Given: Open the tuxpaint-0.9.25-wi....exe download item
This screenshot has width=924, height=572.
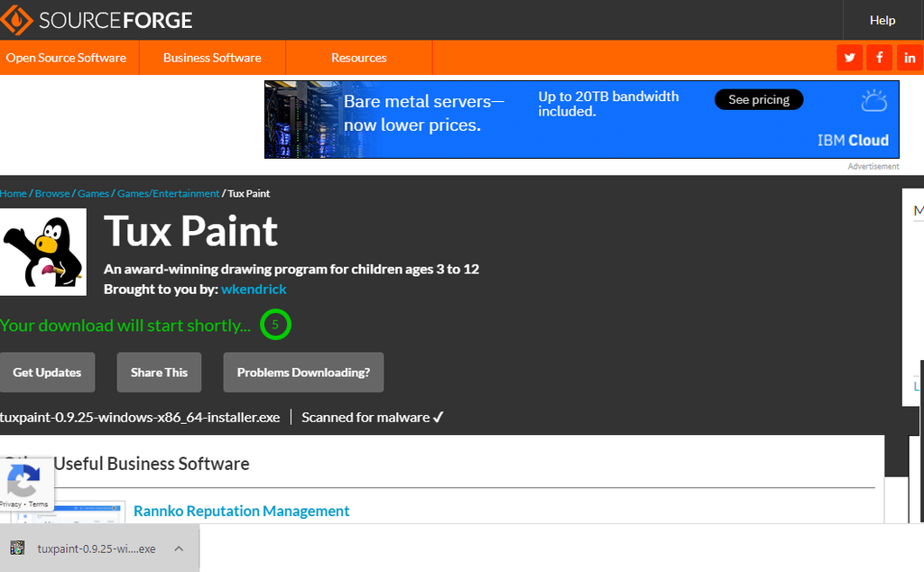Looking at the screenshot, I should point(99,549).
